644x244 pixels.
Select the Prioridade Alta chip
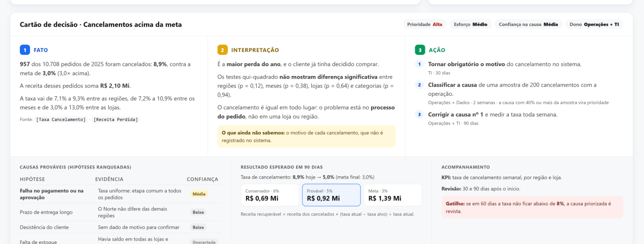click(x=425, y=24)
